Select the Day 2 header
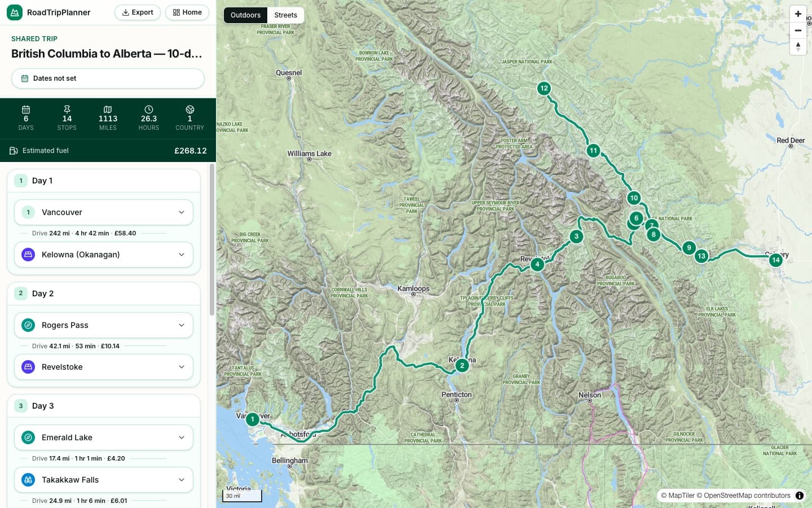The image size is (812, 508). [x=104, y=294]
